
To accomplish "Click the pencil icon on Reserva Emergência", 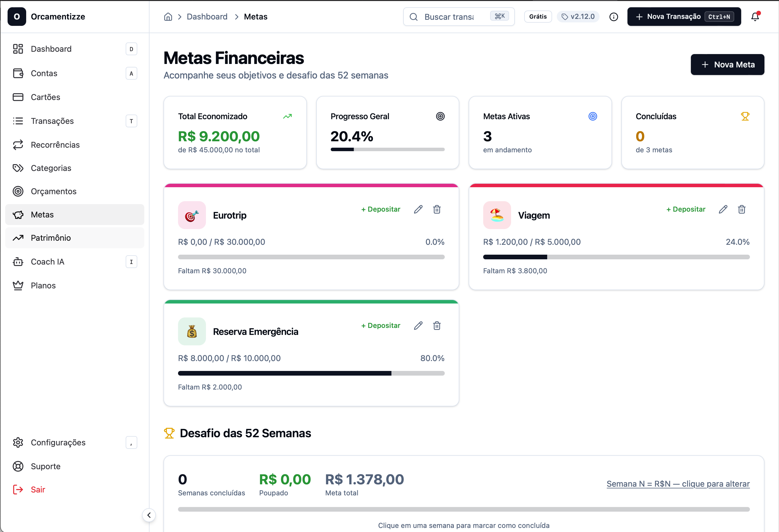I will coord(418,326).
